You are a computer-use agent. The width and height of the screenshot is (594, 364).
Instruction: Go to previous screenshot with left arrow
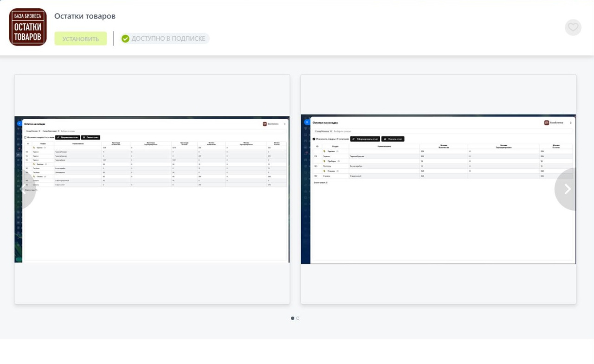24,189
